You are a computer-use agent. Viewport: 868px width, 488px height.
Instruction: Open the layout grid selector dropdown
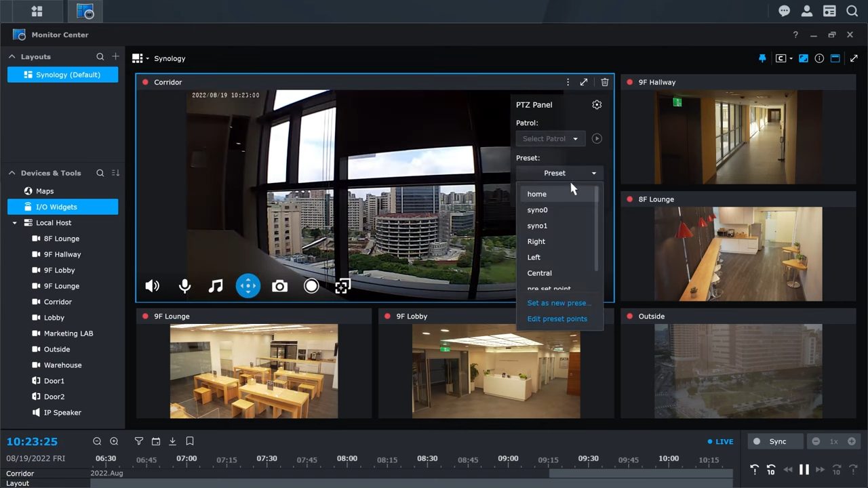point(140,58)
